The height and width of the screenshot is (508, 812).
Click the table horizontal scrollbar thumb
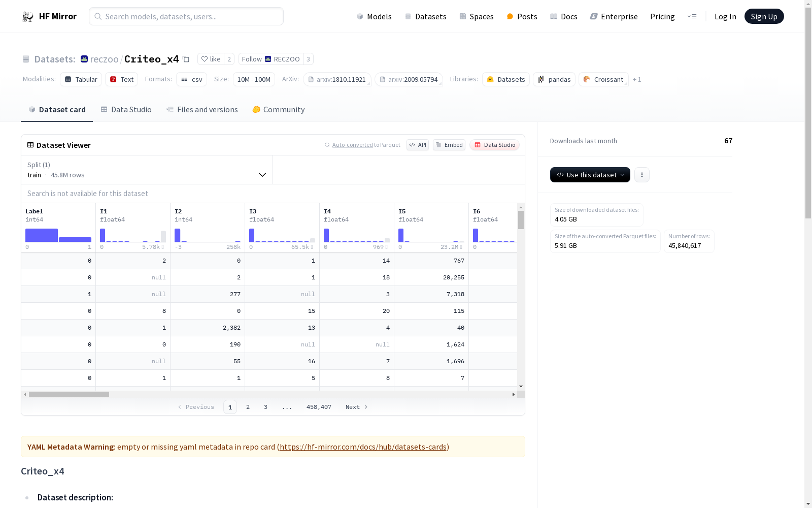click(x=69, y=394)
